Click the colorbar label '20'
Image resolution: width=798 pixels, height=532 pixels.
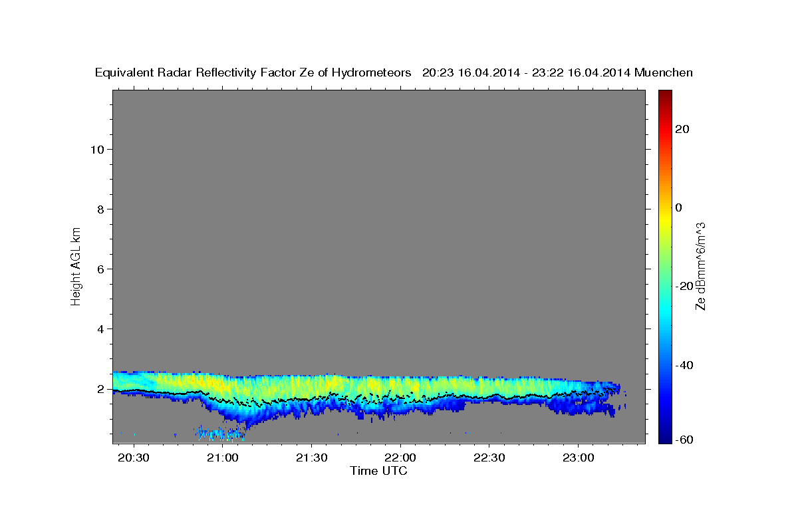(x=682, y=129)
